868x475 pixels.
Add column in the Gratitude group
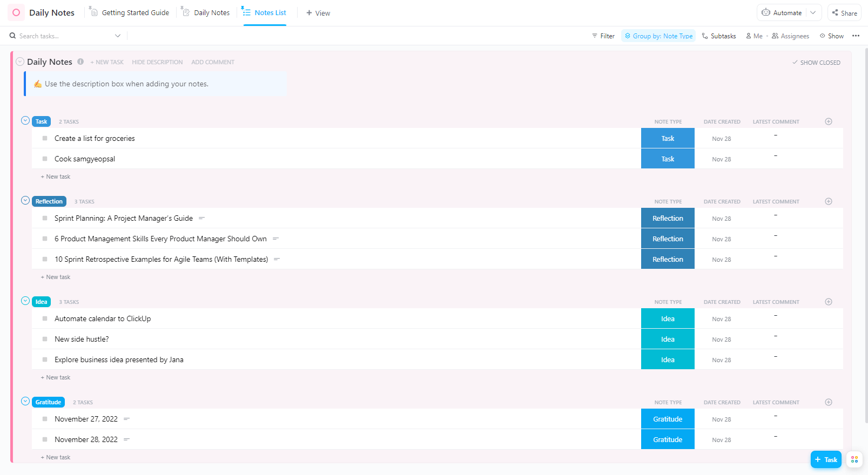coord(829,402)
